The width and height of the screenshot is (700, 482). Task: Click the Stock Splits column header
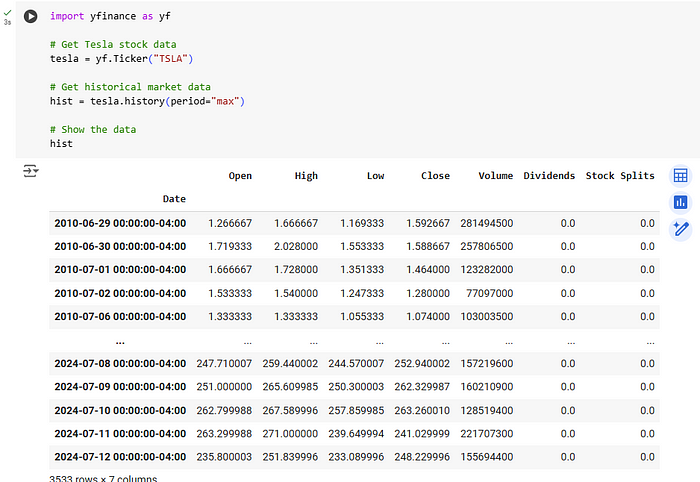point(620,176)
